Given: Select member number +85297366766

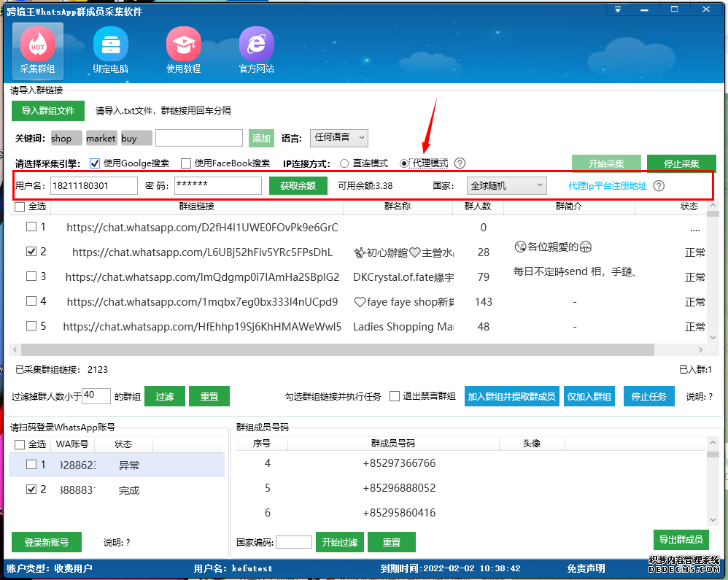Looking at the screenshot, I should (x=399, y=463).
